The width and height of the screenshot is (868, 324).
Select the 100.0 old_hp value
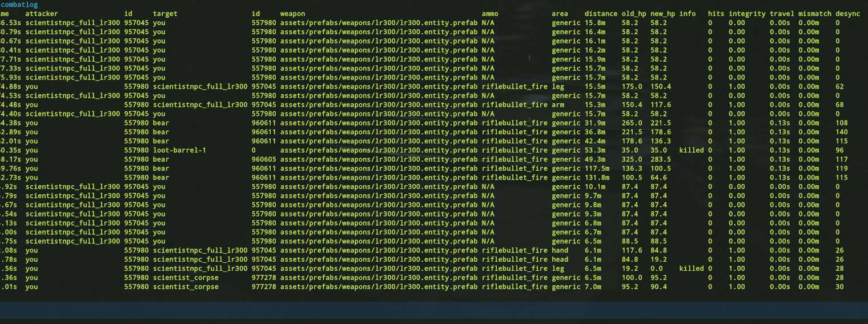point(632,278)
